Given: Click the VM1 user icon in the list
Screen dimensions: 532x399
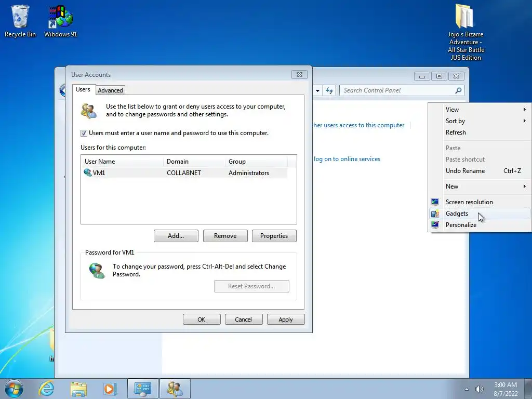Looking at the screenshot, I should point(87,172).
